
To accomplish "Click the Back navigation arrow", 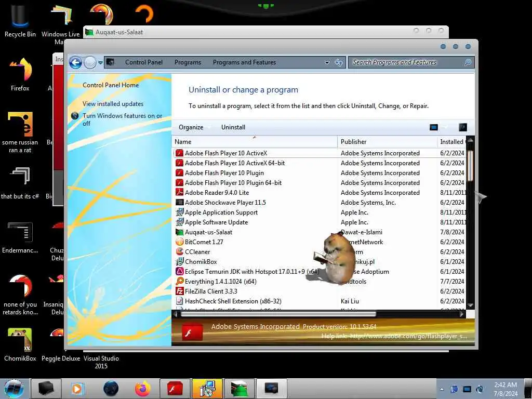I will point(75,62).
